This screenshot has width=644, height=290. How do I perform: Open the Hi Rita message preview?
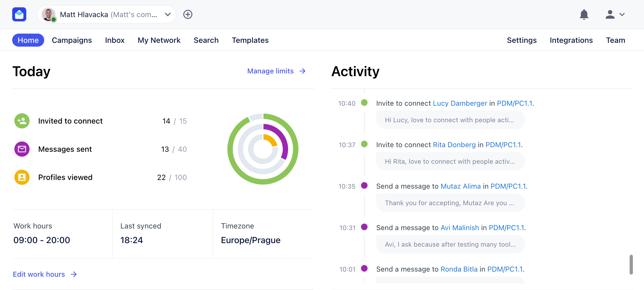[x=450, y=161]
